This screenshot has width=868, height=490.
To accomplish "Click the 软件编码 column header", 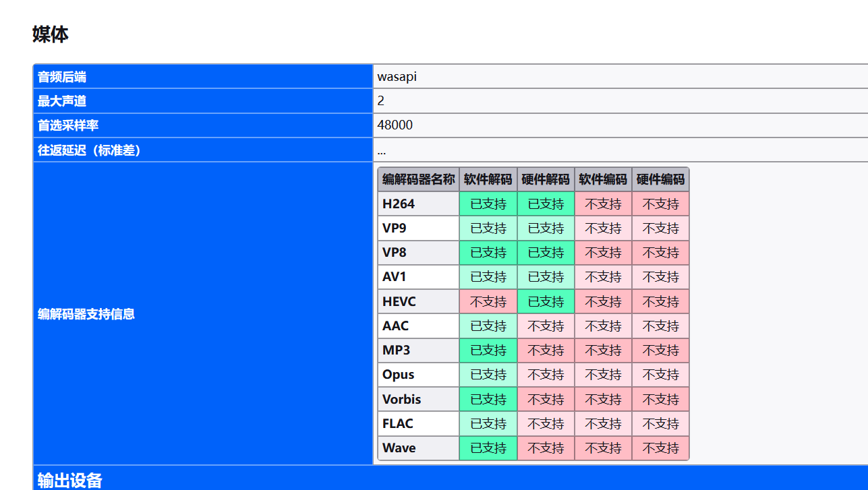I will pos(603,179).
